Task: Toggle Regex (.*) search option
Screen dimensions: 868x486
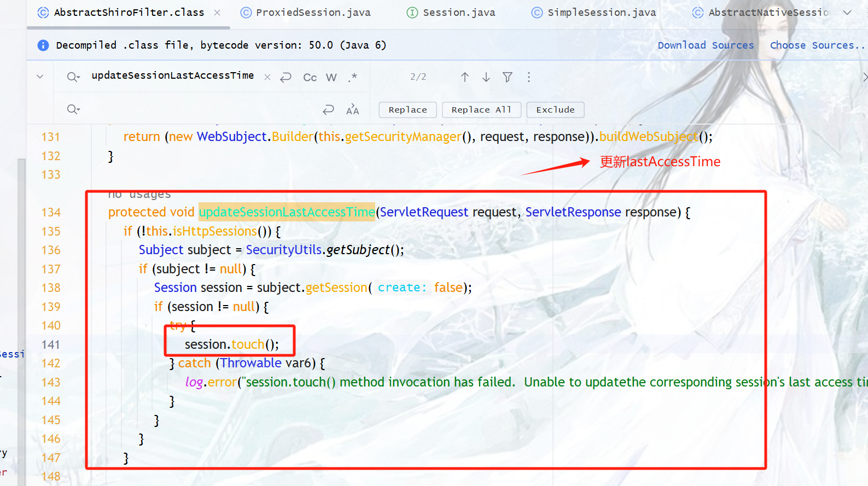Action: point(353,77)
